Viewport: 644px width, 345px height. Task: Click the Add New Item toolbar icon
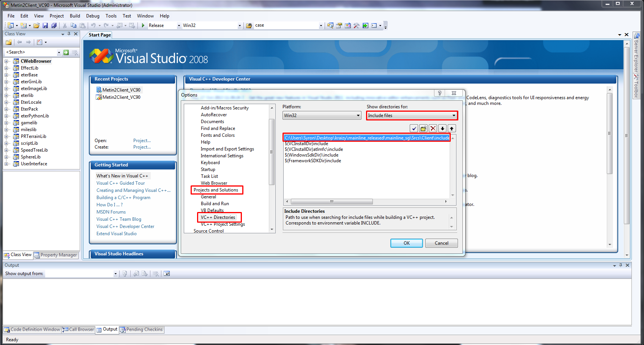24,25
